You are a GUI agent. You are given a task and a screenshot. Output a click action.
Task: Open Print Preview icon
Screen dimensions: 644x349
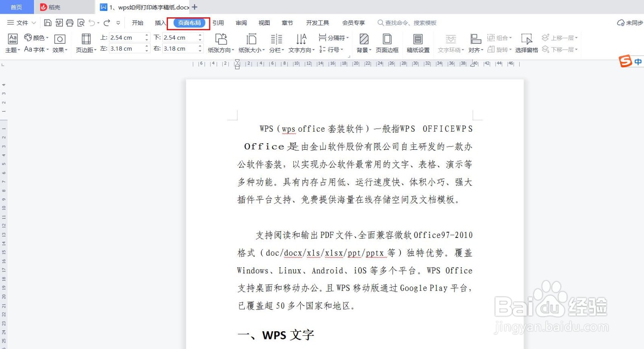click(81, 23)
